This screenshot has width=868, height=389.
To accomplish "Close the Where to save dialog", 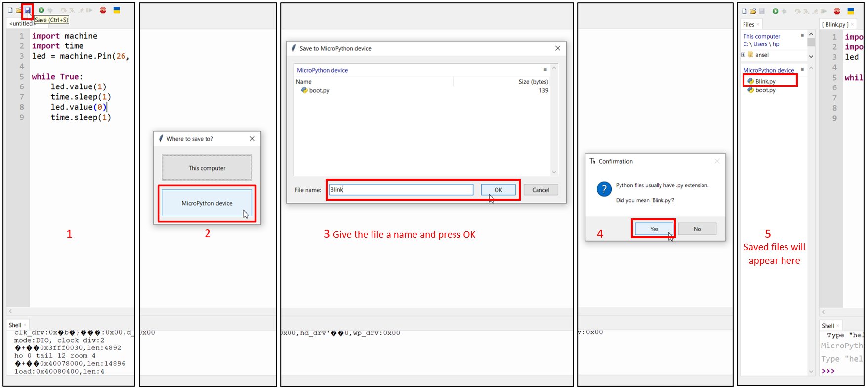I will [x=252, y=139].
